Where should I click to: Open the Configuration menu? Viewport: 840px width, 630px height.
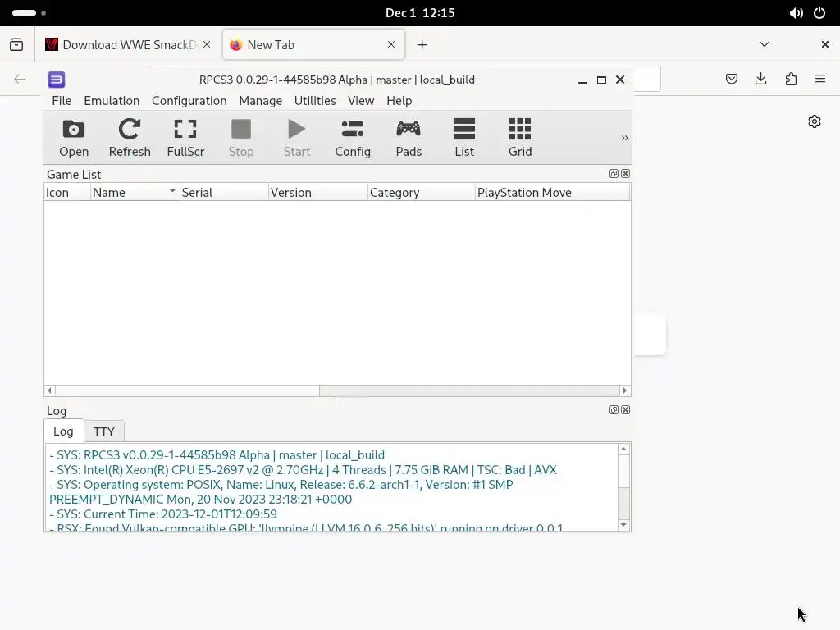(189, 101)
